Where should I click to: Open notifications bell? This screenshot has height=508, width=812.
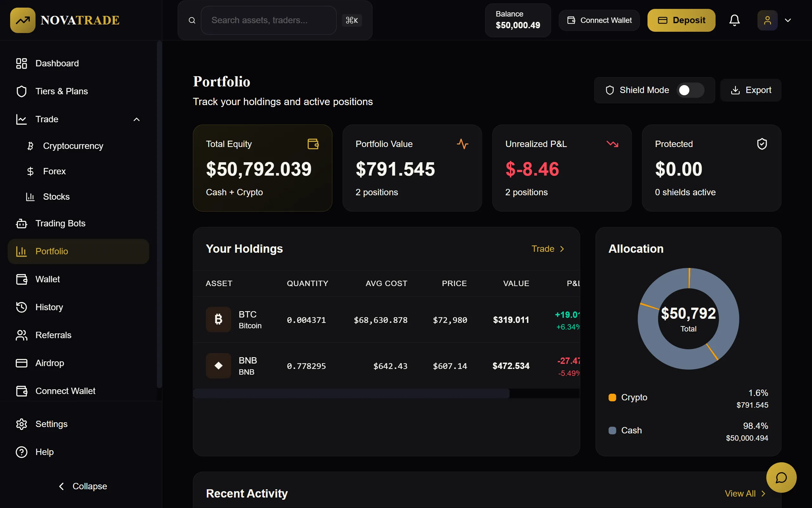pos(735,20)
